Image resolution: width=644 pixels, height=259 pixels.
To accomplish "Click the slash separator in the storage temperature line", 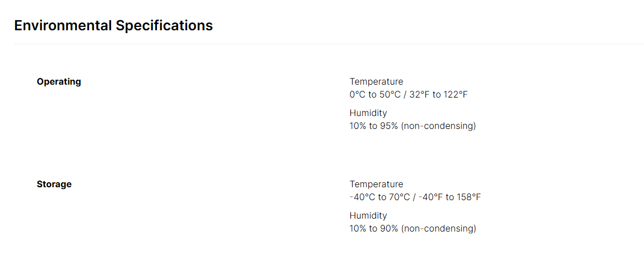I will click(414, 197).
